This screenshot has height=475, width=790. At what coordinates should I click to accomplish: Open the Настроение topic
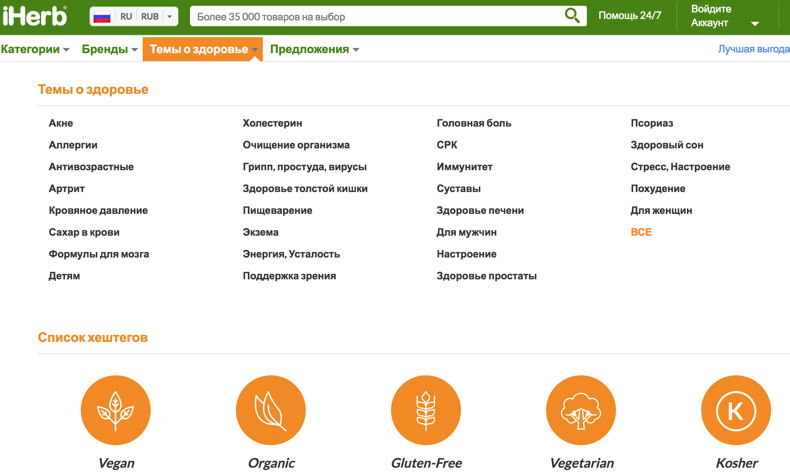(x=467, y=254)
